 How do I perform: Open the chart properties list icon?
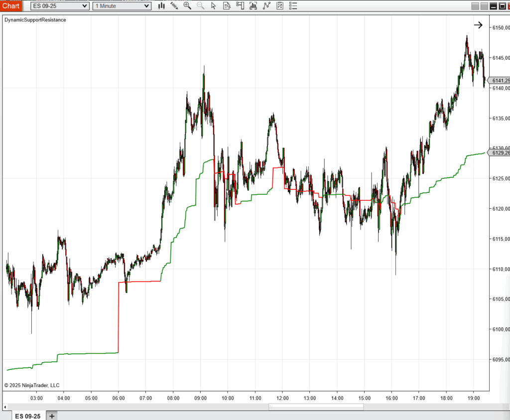pyautogui.click(x=293, y=6)
